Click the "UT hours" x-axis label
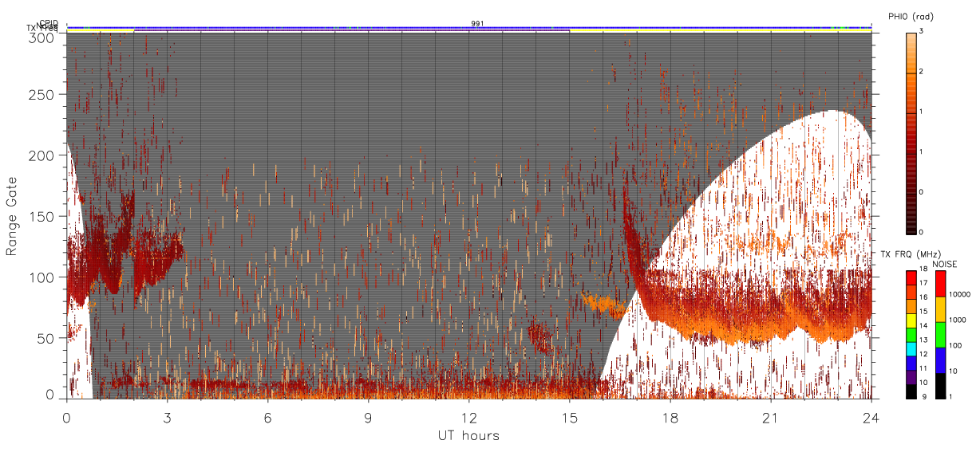The height and width of the screenshot is (452, 980). point(468,435)
